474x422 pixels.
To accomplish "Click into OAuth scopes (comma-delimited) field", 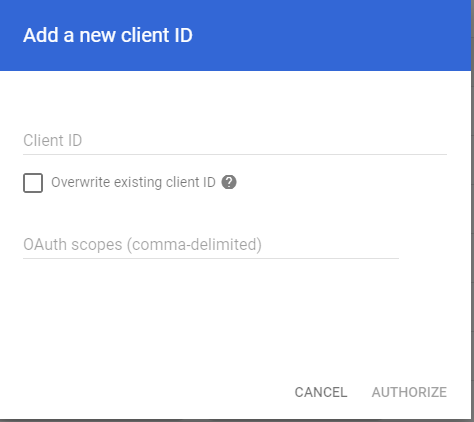I will click(211, 245).
